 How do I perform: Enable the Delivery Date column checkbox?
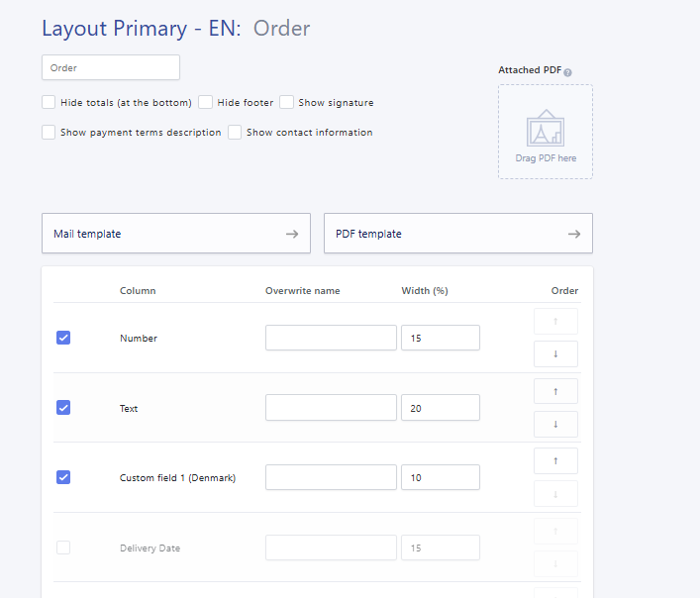(63, 548)
